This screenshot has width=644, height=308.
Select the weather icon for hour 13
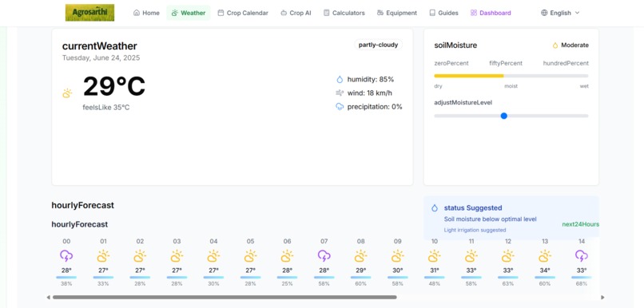(x=545, y=256)
